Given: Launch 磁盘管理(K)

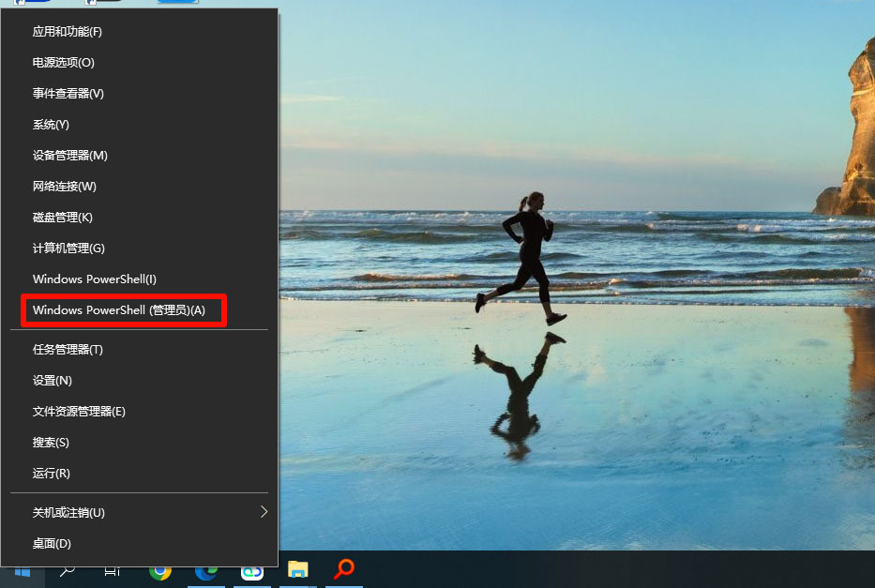Looking at the screenshot, I should pos(63,218).
